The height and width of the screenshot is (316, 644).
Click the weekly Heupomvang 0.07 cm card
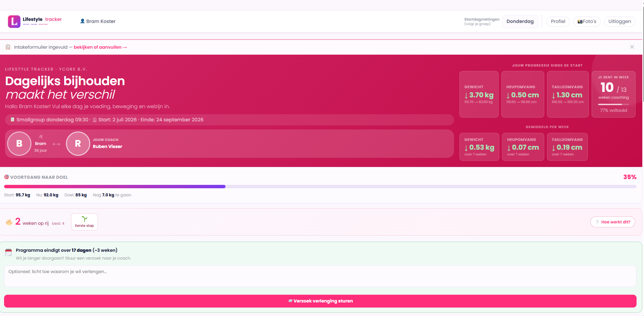(x=523, y=147)
